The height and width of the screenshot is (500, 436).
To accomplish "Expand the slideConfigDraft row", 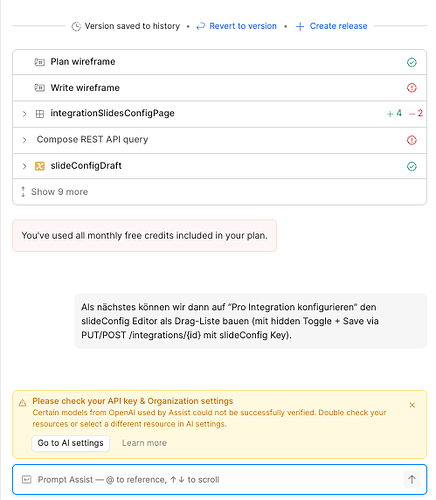I will (x=24, y=166).
